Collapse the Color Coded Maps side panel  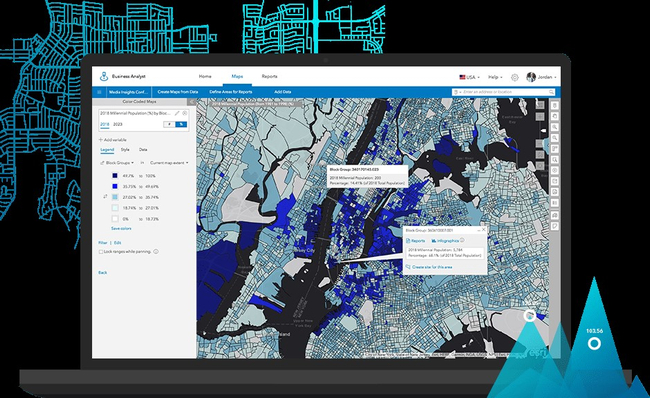pos(192,102)
